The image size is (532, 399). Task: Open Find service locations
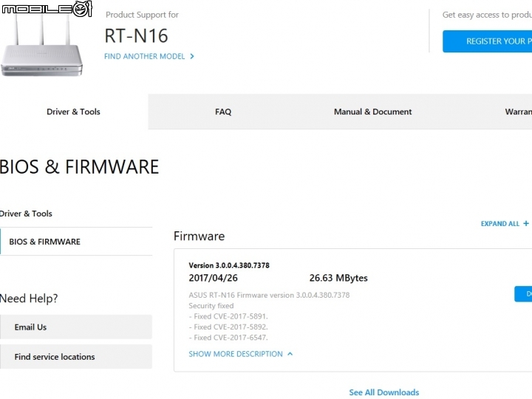pyautogui.click(x=76, y=357)
